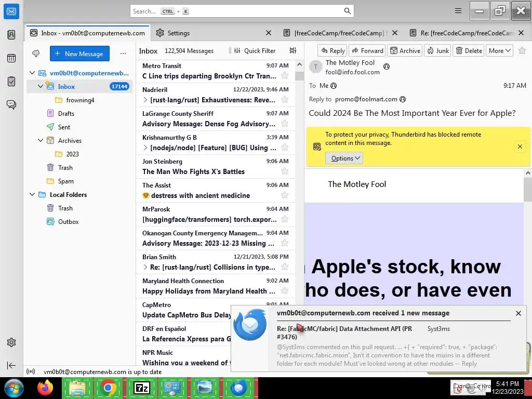Forward the open message
Viewport: 532px width, 399px height.
click(x=367, y=50)
